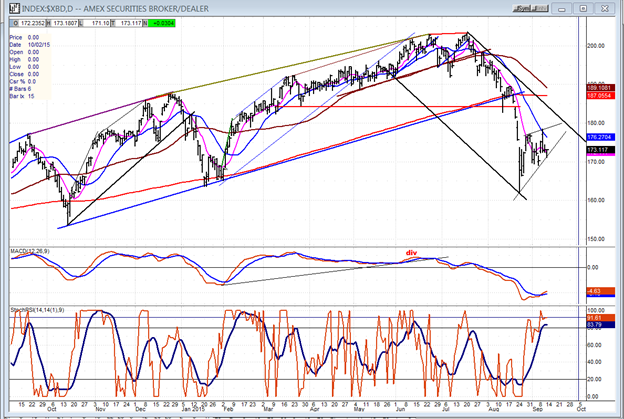Click the blue 176.2704 price tag
Screen dimensions: 624x419
(599, 137)
